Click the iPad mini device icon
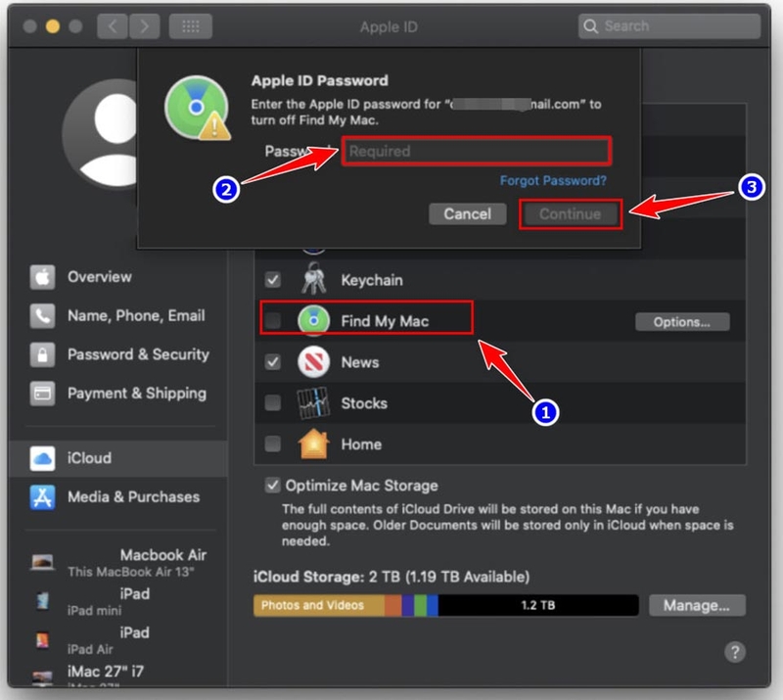 click(x=43, y=601)
